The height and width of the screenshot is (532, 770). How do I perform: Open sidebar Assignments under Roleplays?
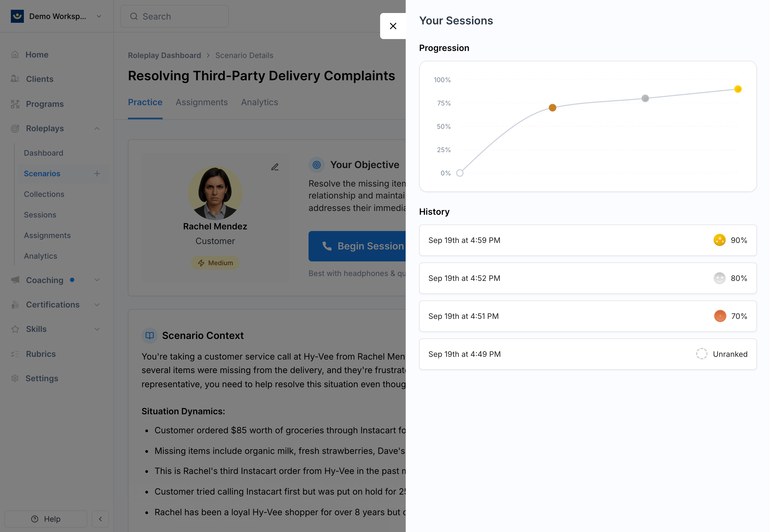[47, 236]
